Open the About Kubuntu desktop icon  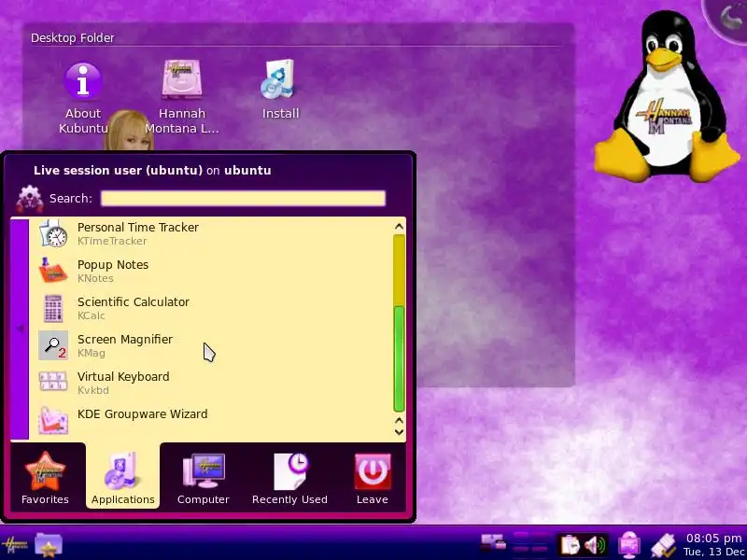coord(83,98)
